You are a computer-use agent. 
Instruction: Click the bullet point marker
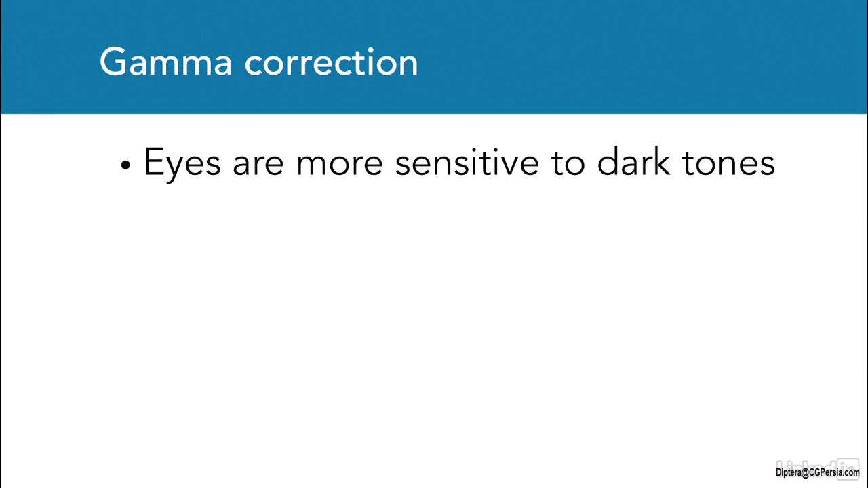tap(125, 166)
